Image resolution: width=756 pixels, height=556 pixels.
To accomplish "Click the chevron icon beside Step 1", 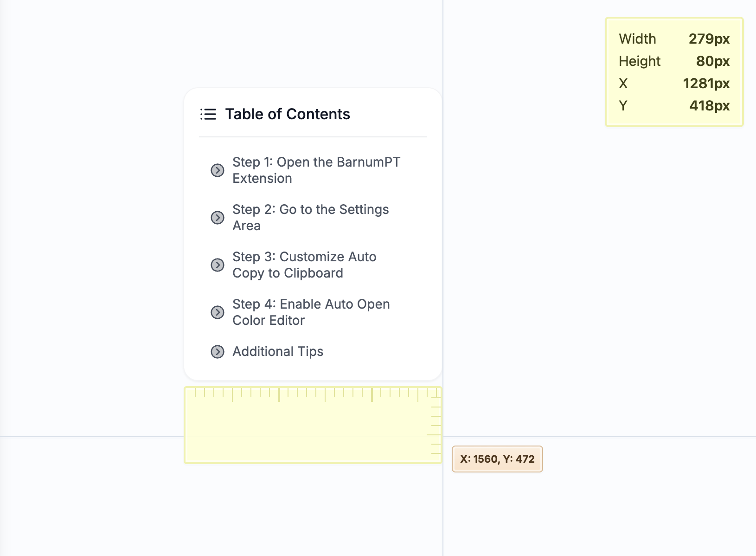I will click(x=217, y=170).
